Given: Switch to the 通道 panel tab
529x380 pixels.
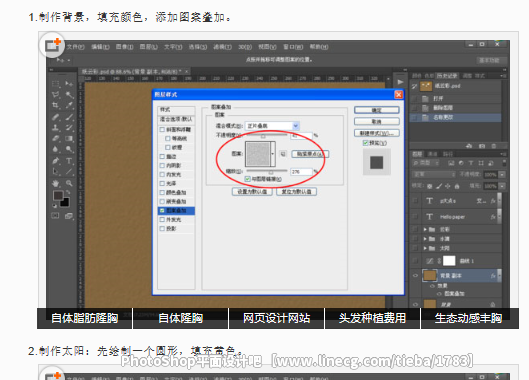Looking at the screenshot, I should click(433, 154).
